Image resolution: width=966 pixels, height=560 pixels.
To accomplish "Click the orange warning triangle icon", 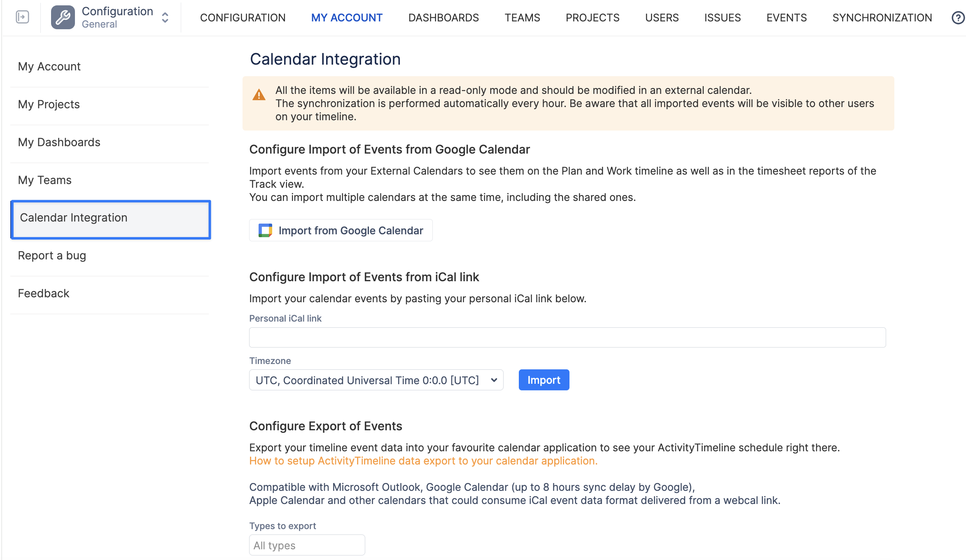I will click(259, 95).
